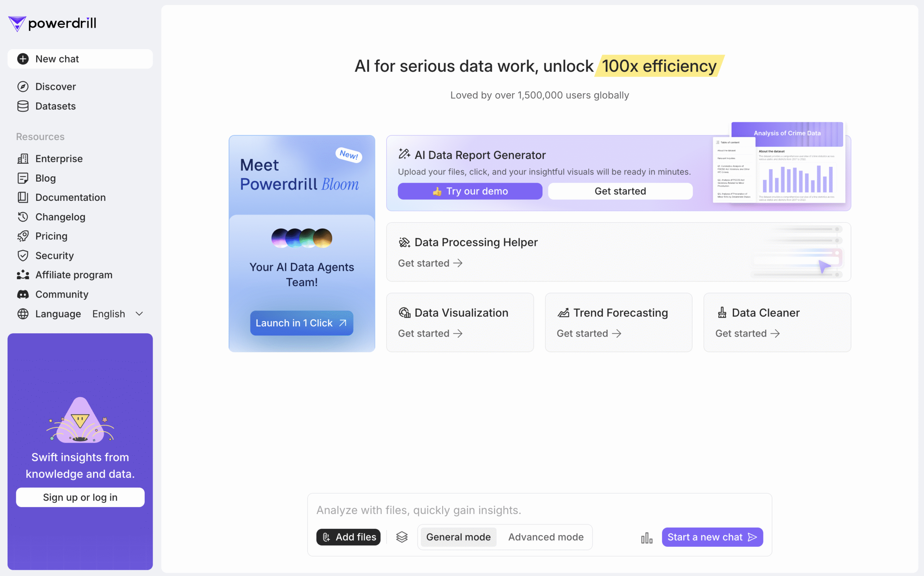Click the rocket icon beside Pricing

[23, 236]
